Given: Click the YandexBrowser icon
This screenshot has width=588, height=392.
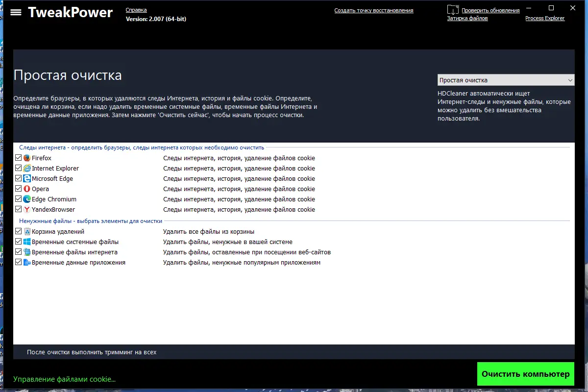Looking at the screenshot, I should coord(27,210).
